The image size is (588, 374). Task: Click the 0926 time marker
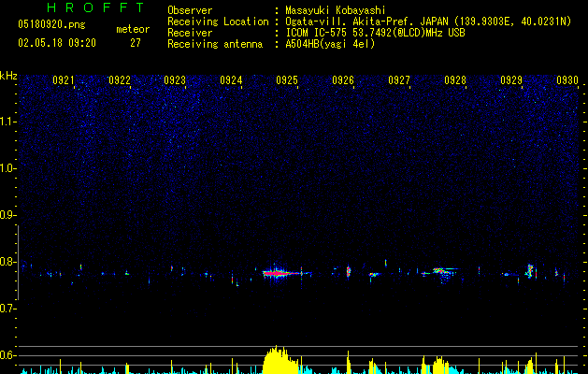point(343,80)
